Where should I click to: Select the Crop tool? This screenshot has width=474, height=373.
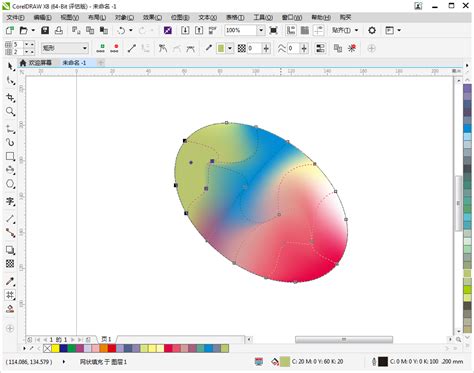pyautogui.click(x=10, y=97)
